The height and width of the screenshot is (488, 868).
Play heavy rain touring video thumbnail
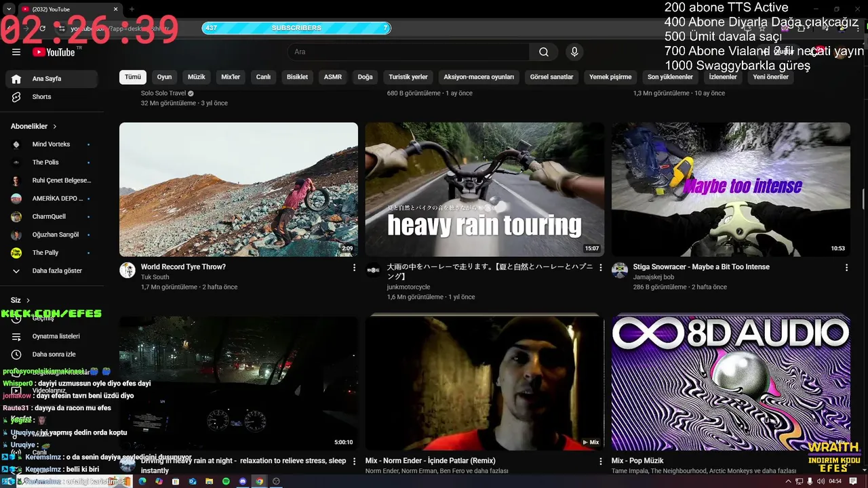click(x=484, y=189)
